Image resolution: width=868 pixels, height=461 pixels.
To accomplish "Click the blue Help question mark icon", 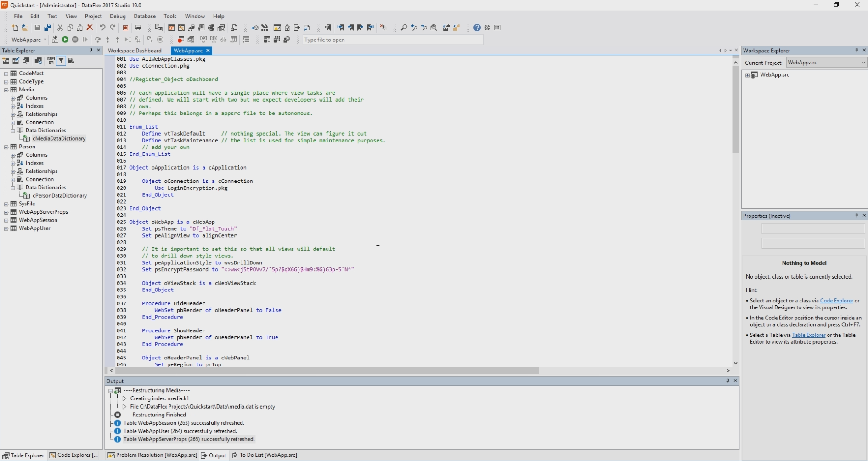I will (477, 28).
